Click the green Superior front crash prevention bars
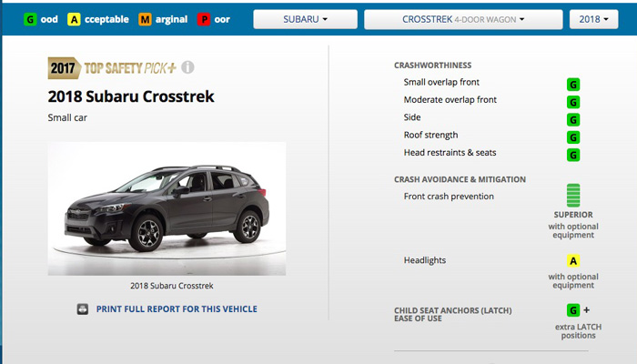This screenshot has height=364, width=637. (573, 196)
